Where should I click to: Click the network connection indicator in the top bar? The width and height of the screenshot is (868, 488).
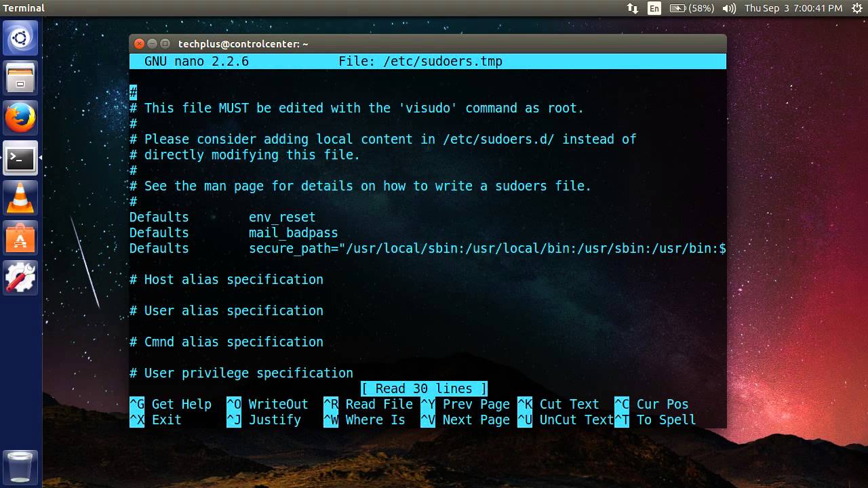[632, 8]
